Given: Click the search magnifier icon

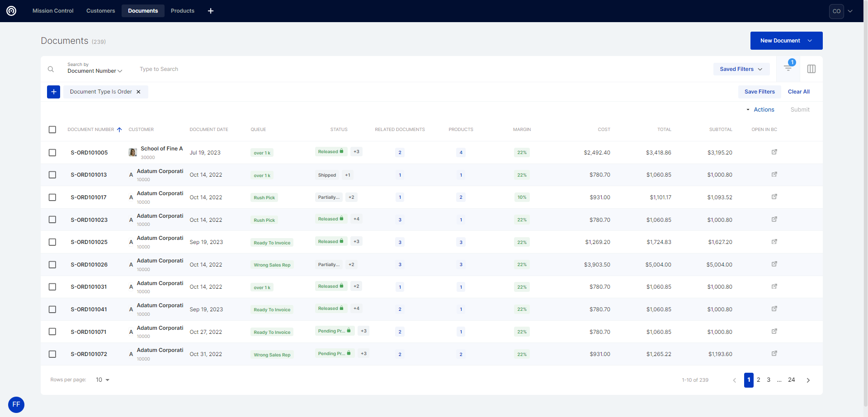Looking at the screenshot, I should coord(51,69).
